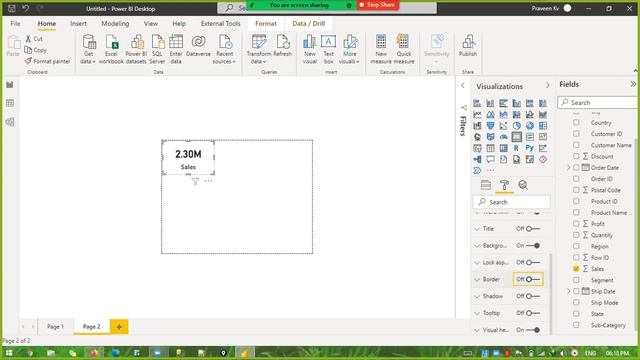
Task: Switch to Page 1 tab
Action: click(56, 327)
